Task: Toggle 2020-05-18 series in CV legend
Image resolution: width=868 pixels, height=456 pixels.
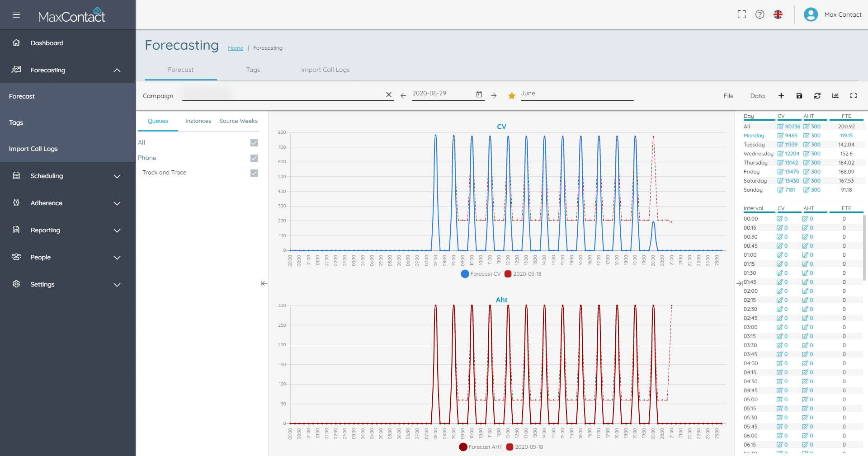Action: coord(523,274)
